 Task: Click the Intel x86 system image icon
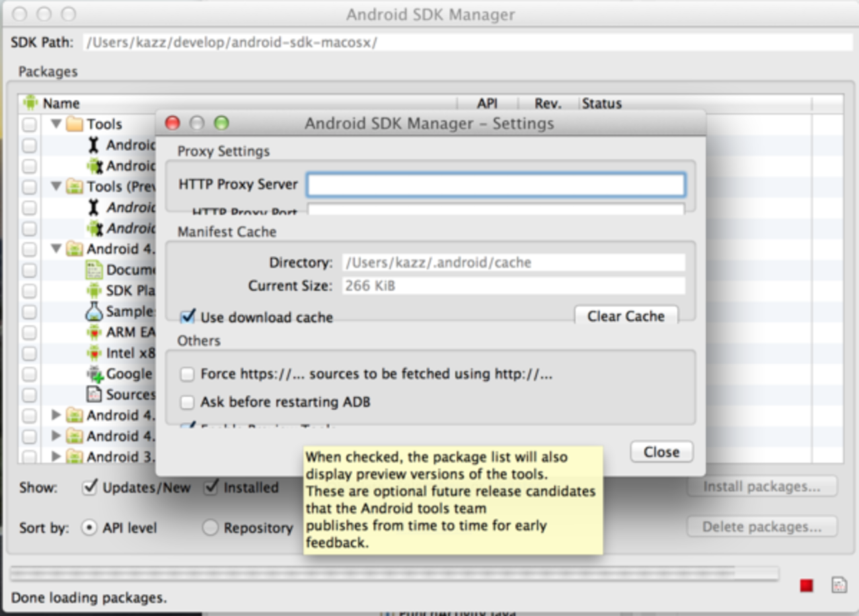point(94,353)
